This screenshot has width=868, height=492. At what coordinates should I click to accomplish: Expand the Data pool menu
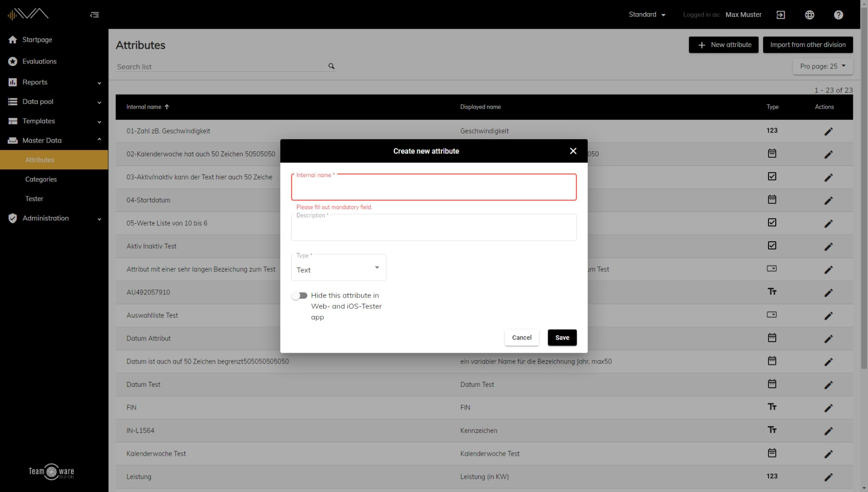(x=54, y=101)
